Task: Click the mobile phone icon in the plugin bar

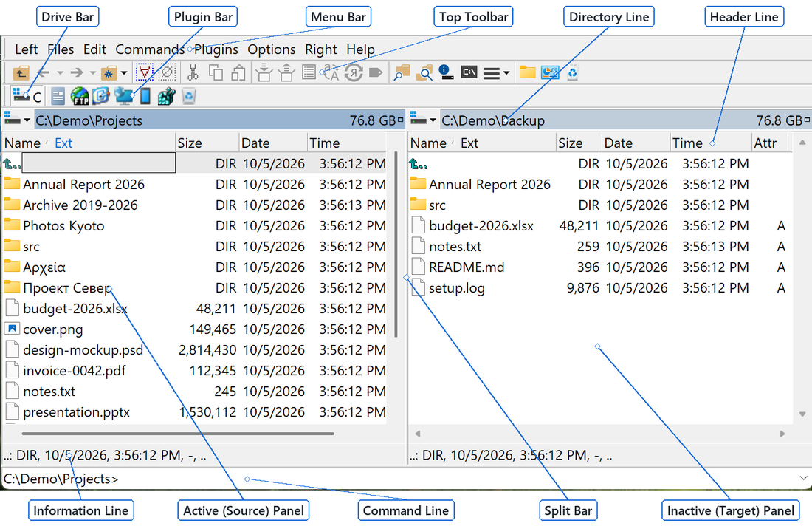Action: (145, 96)
